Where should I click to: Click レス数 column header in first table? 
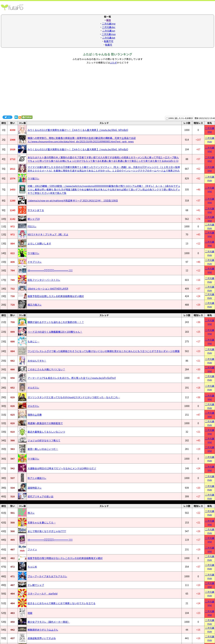(187, 123)
